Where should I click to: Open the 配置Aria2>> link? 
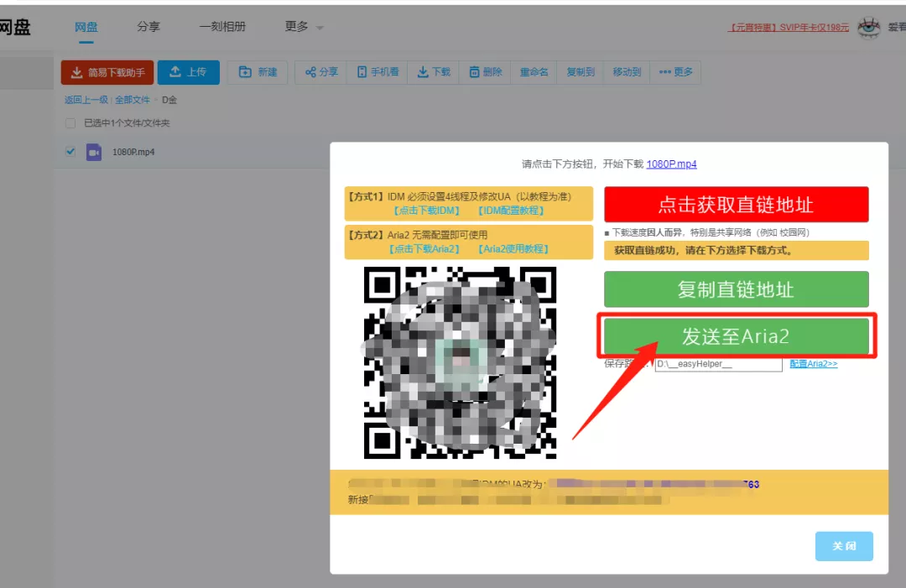coord(814,364)
